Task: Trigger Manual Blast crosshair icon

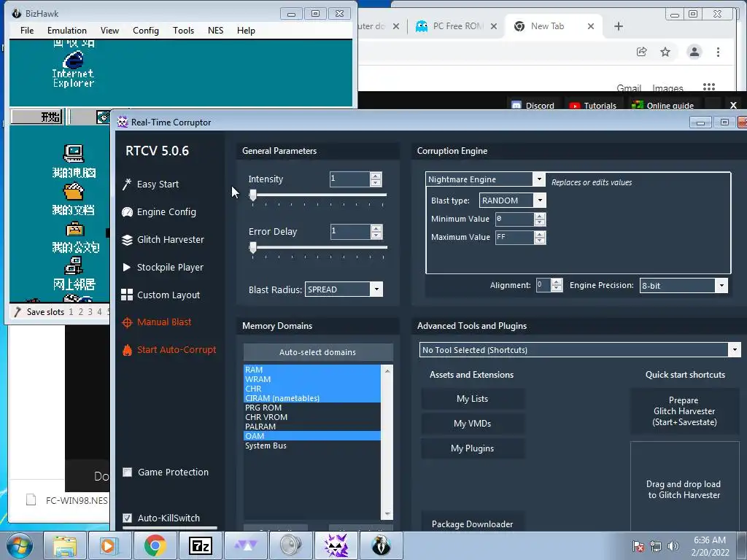Action: pyautogui.click(x=127, y=322)
